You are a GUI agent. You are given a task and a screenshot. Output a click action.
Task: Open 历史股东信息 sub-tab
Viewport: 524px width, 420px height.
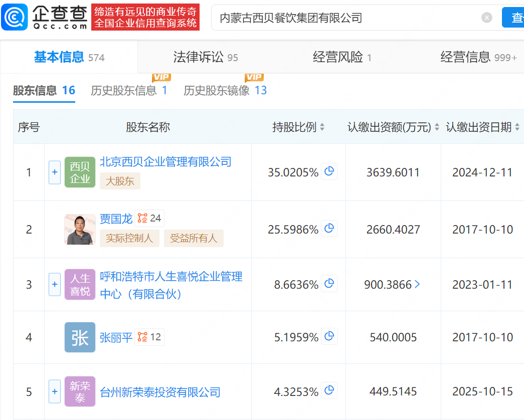[129, 91]
